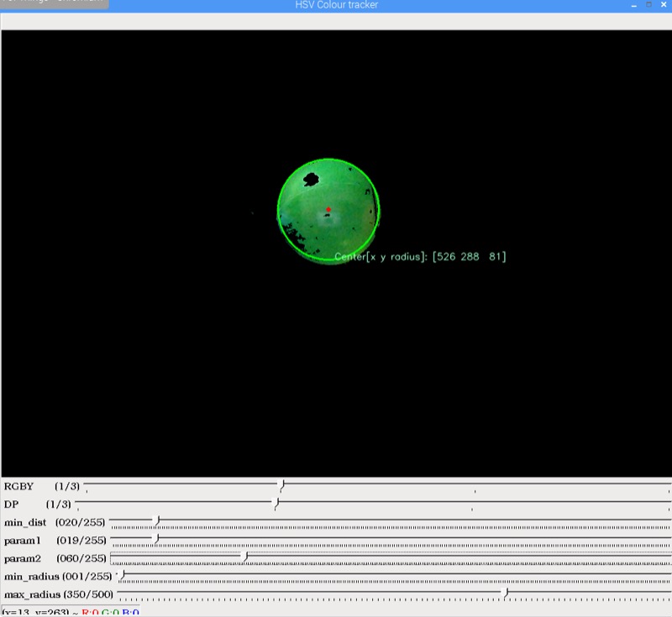
Task: Click the RGBY (1/3) label
Action: coord(41,486)
